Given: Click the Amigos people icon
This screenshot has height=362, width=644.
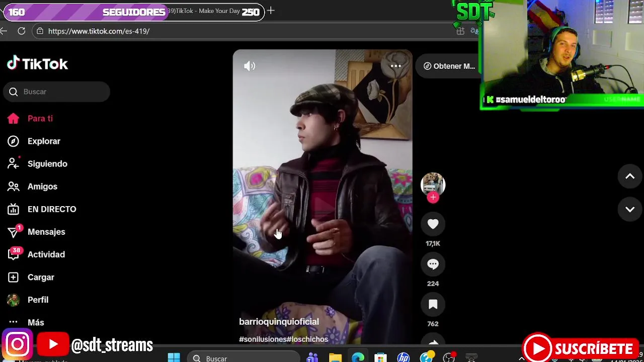Looking at the screenshot, I should 13,187.
